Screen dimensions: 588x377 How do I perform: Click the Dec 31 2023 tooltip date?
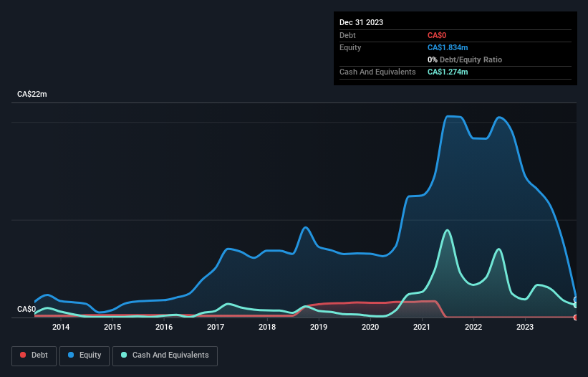click(x=361, y=22)
